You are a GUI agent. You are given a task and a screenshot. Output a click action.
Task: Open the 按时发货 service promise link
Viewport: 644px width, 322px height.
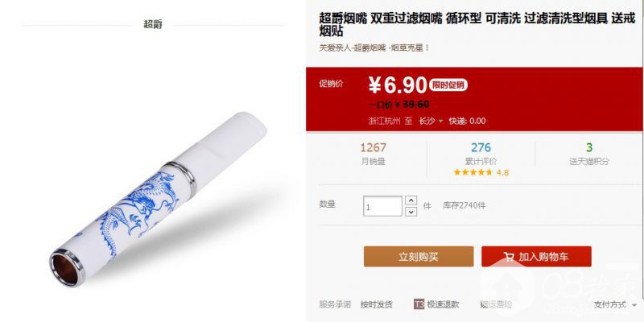[x=377, y=305]
